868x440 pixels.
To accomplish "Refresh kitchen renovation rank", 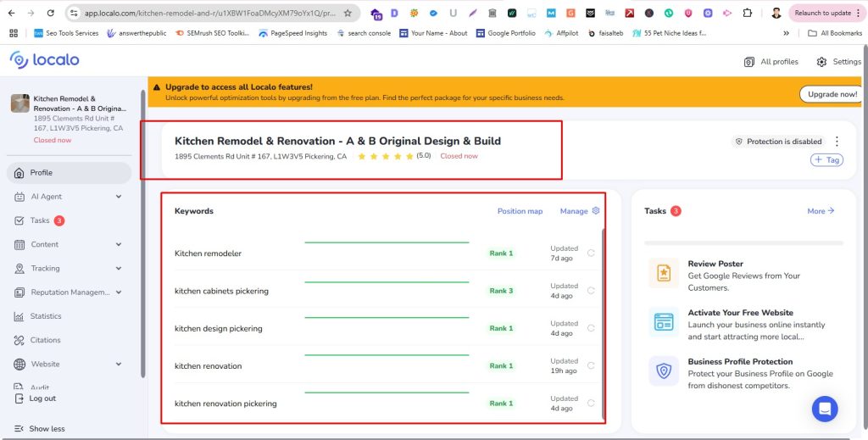I will click(591, 366).
